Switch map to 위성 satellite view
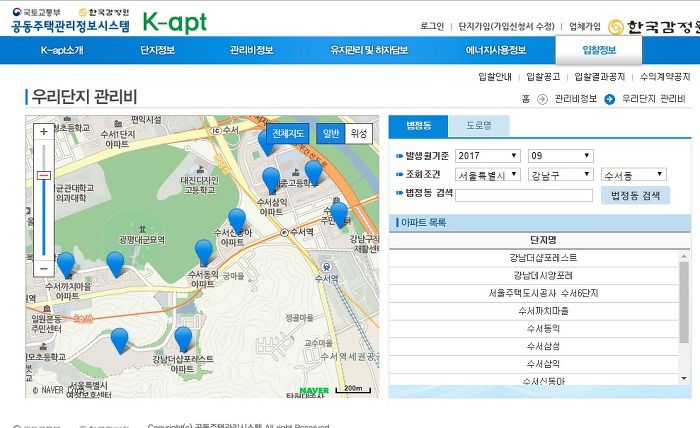Screen dimensions: 700x428 coord(358,133)
